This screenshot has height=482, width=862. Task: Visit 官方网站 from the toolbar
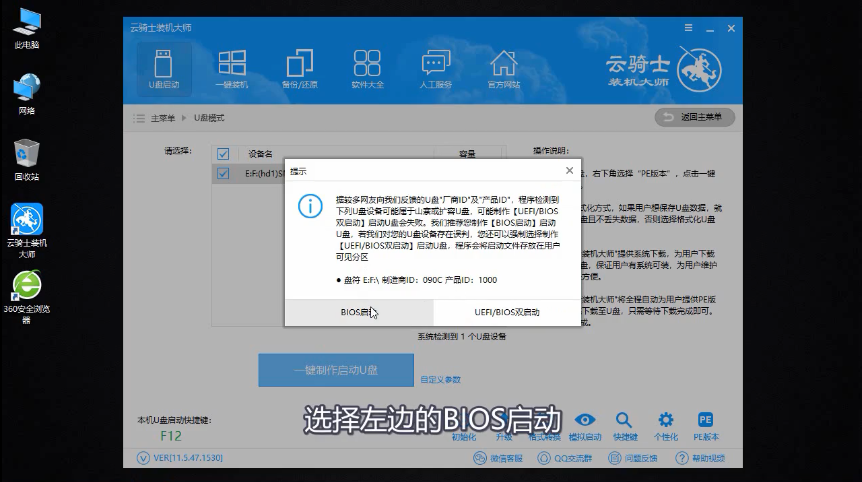504,69
